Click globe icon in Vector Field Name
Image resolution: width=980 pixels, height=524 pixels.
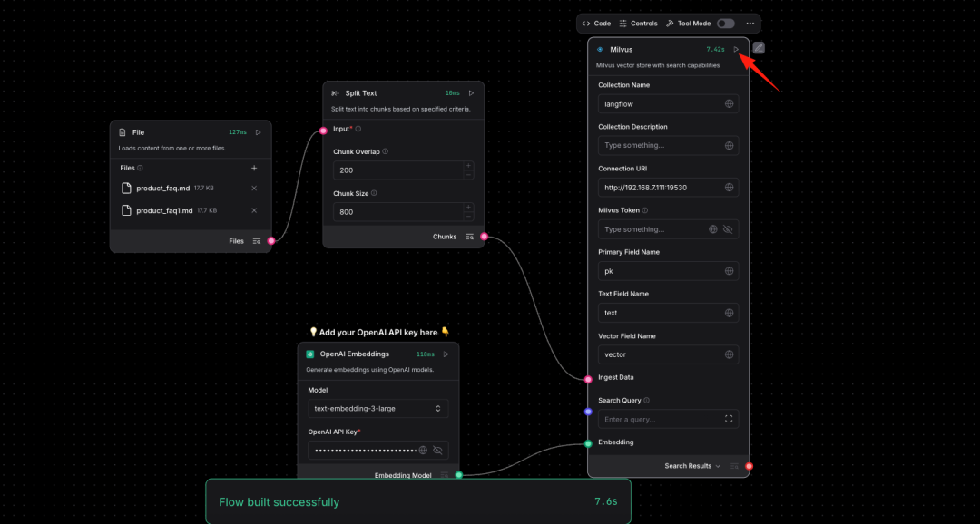click(729, 354)
